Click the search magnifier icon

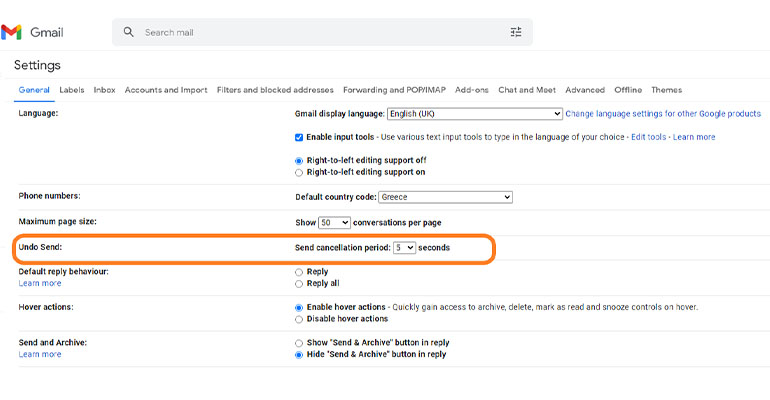[128, 32]
